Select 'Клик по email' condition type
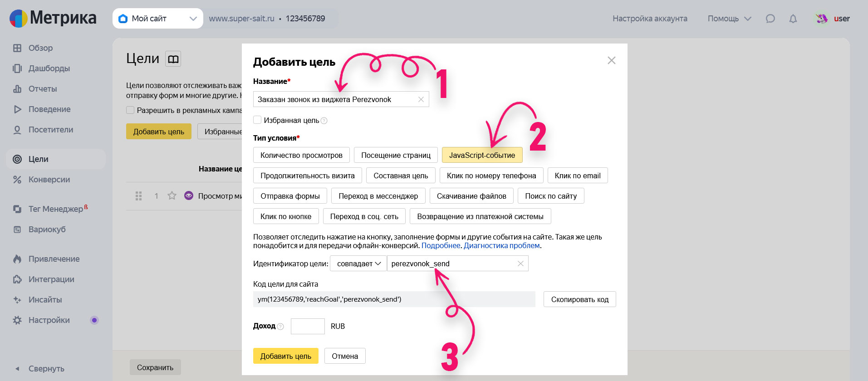The width and height of the screenshot is (868, 381). pos(578,176)
